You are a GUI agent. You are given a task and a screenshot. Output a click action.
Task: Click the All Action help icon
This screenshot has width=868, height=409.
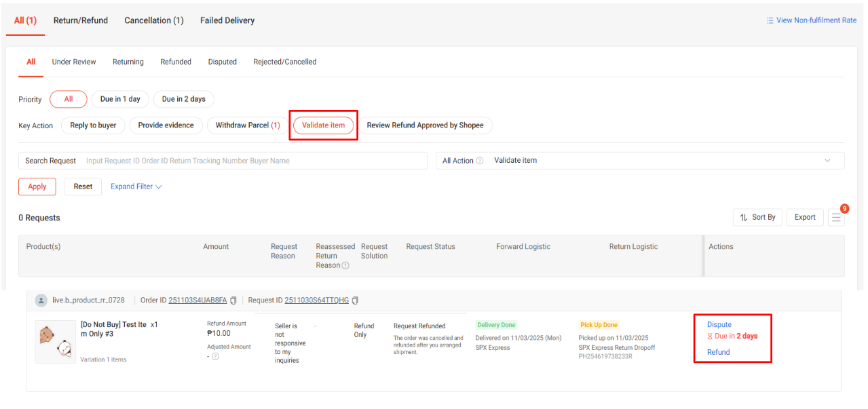tap(480, 161)
